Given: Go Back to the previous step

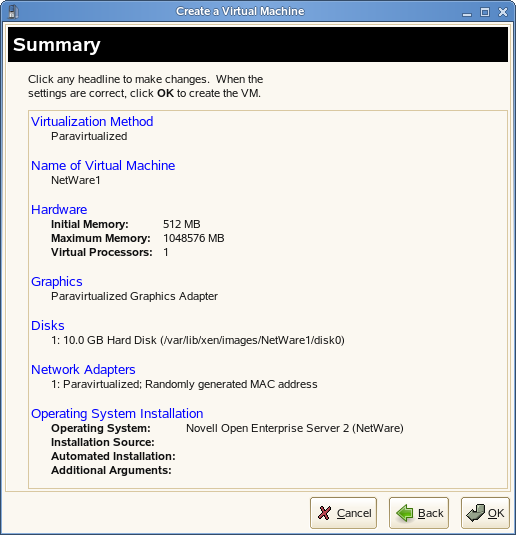Looking at the screenshot, I should [x=419, y=513].
